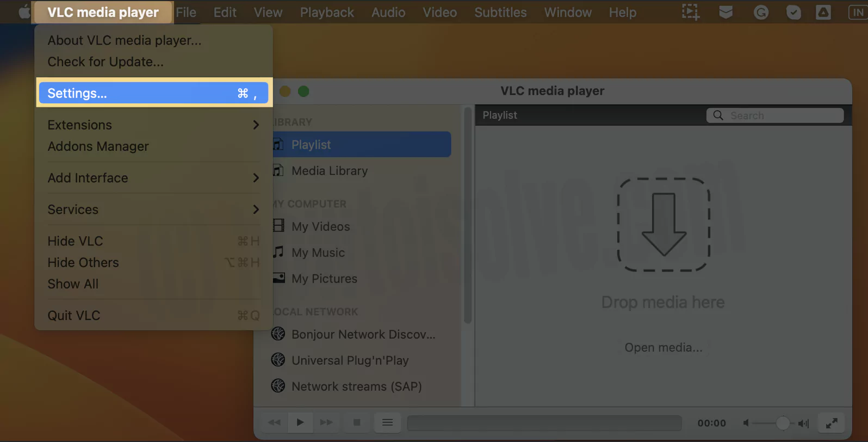868x442 pixels.
Task: Click the drop media arrow graphic
Action: (x=664, y=224)
